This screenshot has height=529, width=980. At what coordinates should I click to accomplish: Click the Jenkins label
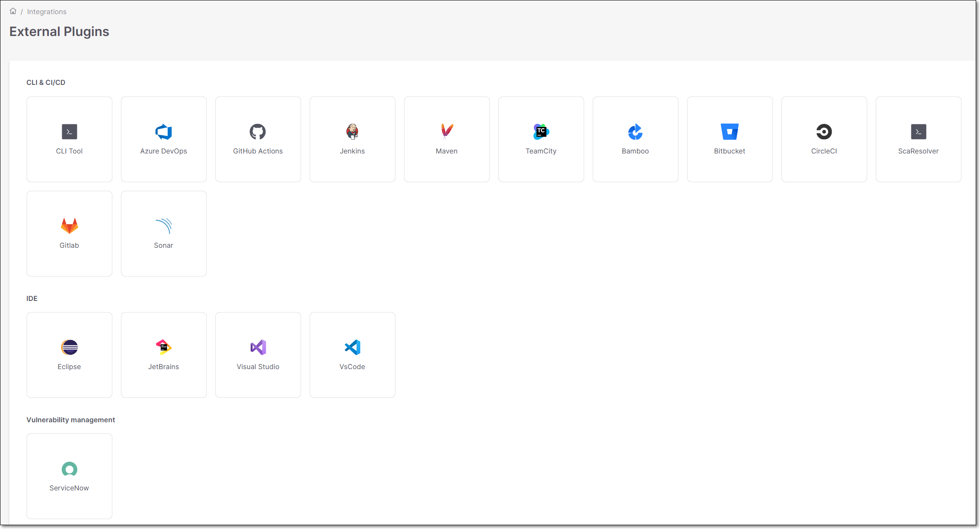pos(353,151)
